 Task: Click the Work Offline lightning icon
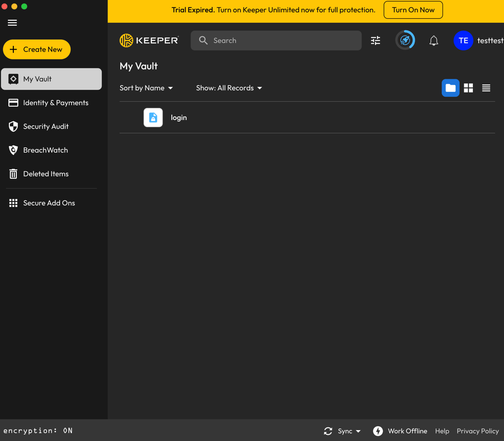click(378, 431)
